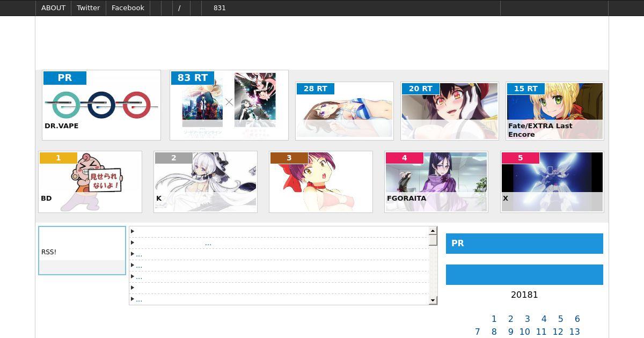Select calendar day 1
This screenshot has width=644, height=338.
point(494,319)
